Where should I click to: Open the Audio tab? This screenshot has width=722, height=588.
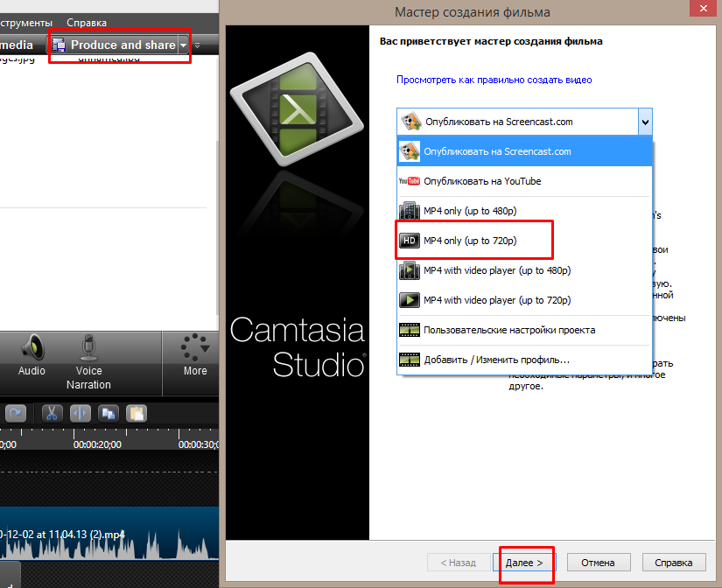click(x=32, y=355)
